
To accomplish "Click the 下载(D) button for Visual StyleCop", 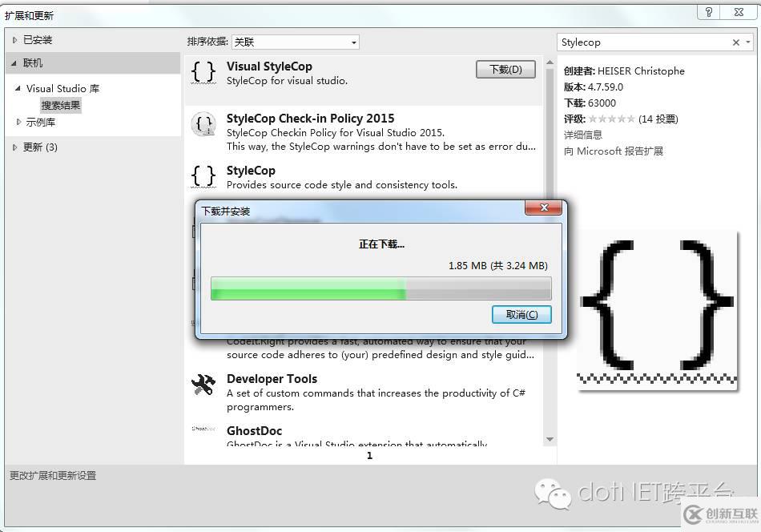I will coord(505,70).
